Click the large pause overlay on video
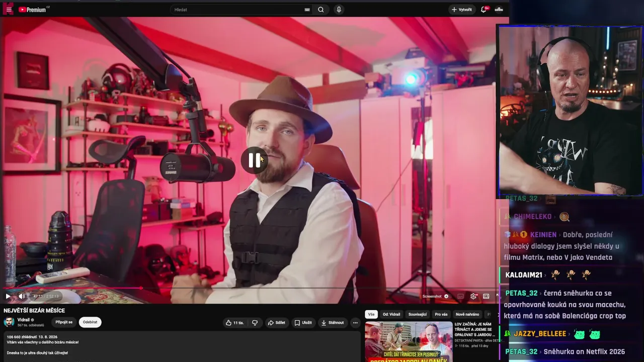This screenshot has width=644, height=362. pyautogui.click(x=255, y=160)
